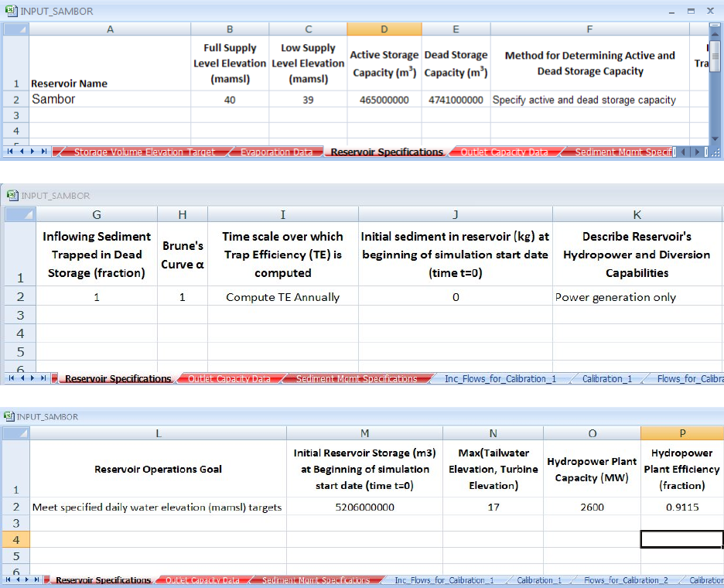
Task: Minimize the top INPUT_SAMBOR window
Action: point(672,12)
